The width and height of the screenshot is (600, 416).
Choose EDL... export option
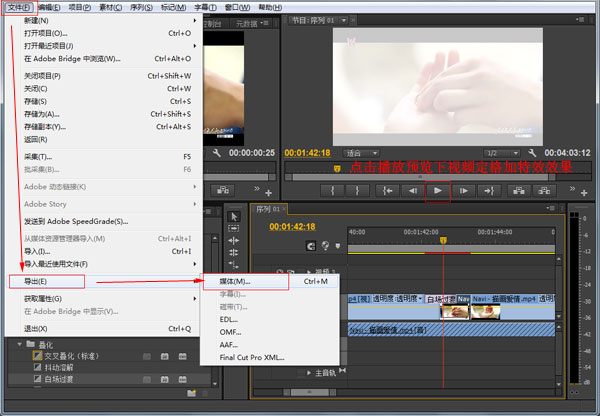(x=270, y=320)
